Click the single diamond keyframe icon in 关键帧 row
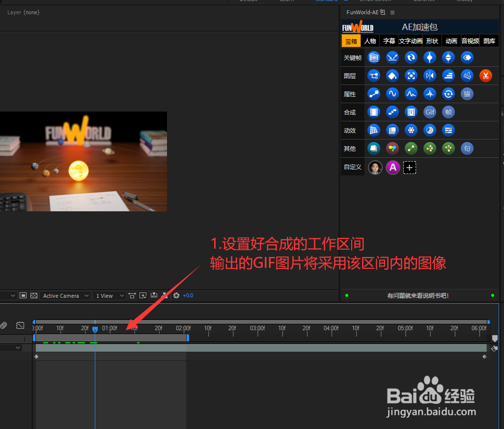This screenshot has height=429, width=504. click(x=430, y=57)
